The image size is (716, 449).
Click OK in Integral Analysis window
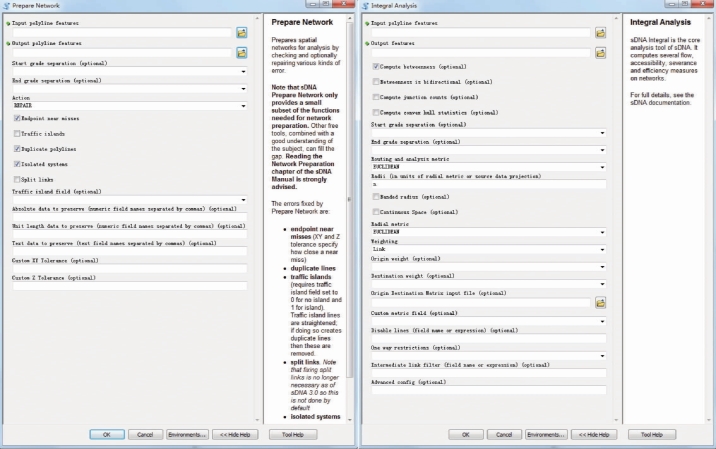click(x=466, y=434)
